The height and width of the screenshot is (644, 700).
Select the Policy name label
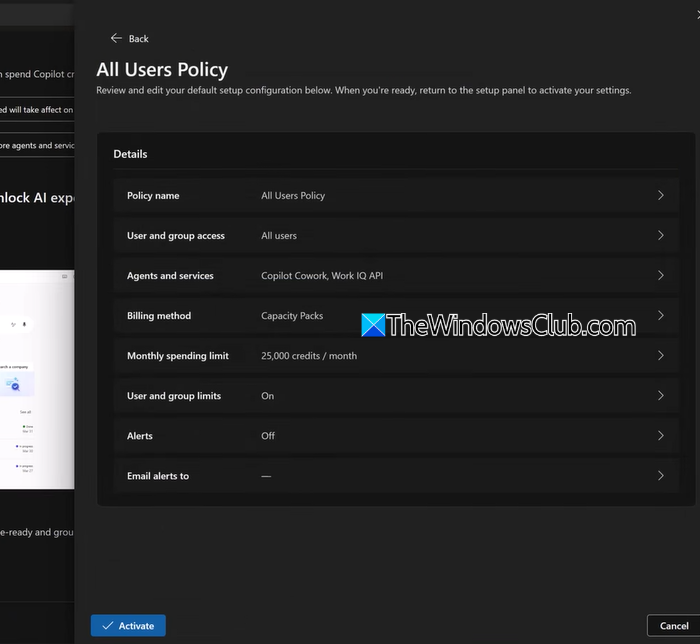[153, 195]
